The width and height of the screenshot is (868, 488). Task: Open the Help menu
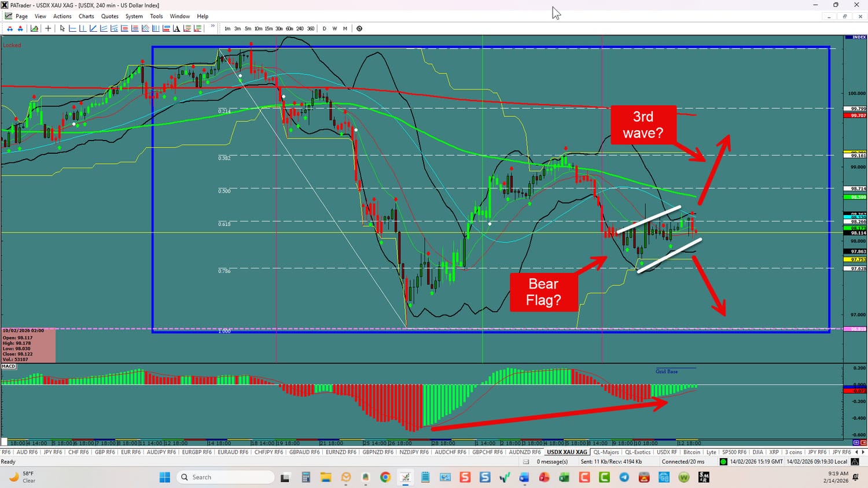point(203,16)
